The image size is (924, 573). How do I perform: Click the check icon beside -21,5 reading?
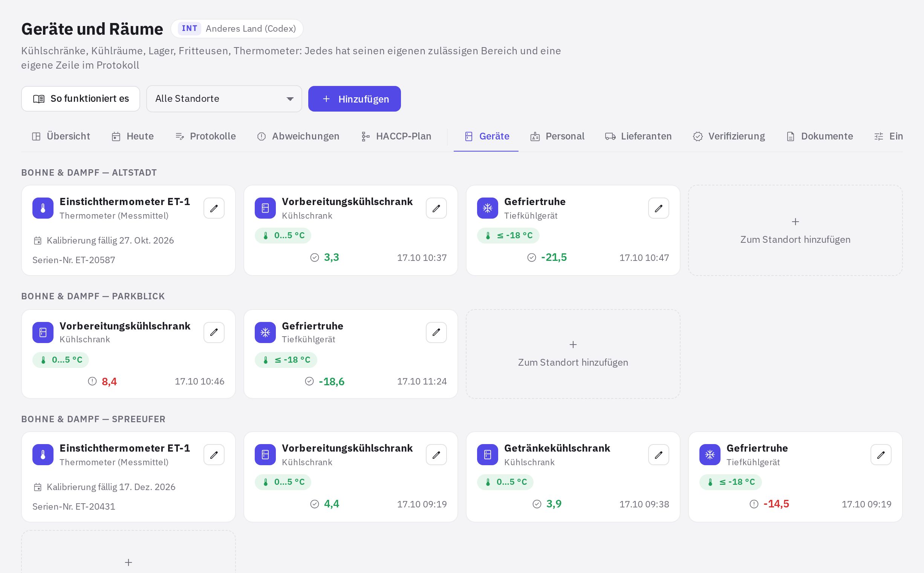(531, 258)
